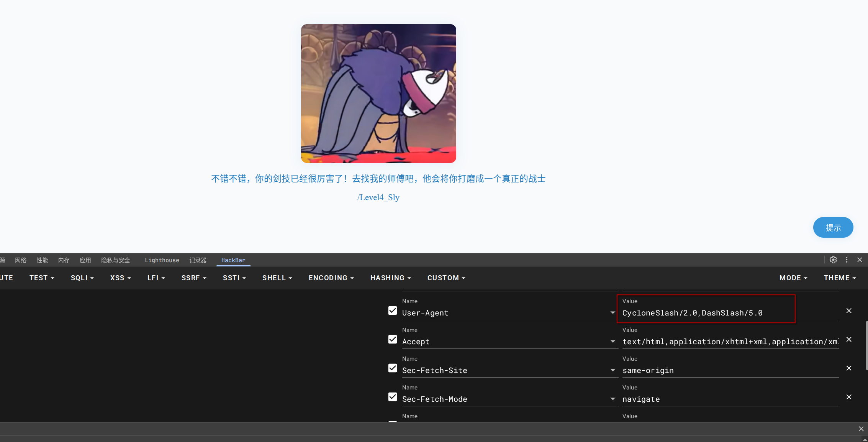The height and width of the screenshot is (442, 868).
Task: Remove the User-Agent header row
Action: click(849, 311)
